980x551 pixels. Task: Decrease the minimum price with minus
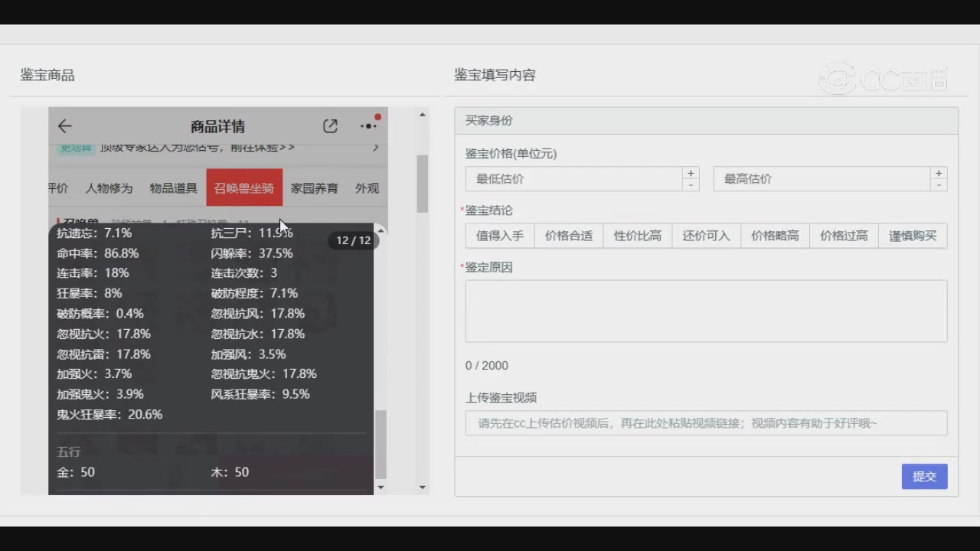coord(691,185)
